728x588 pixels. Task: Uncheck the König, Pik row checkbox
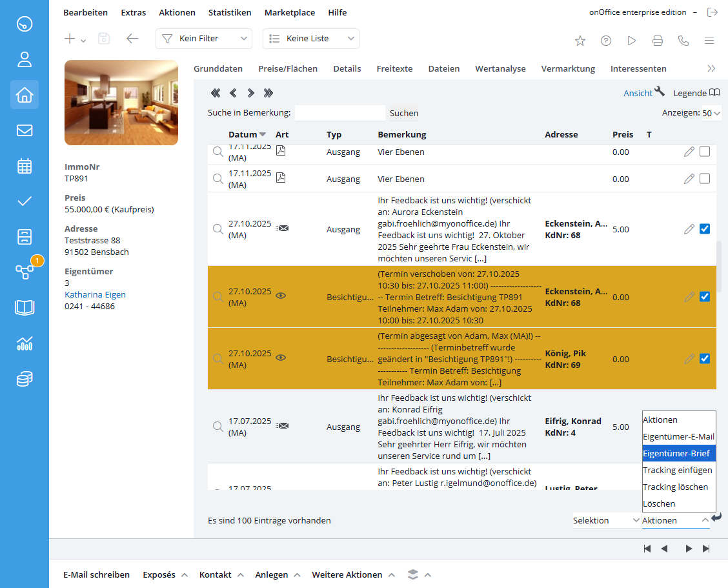click(704, 359)
